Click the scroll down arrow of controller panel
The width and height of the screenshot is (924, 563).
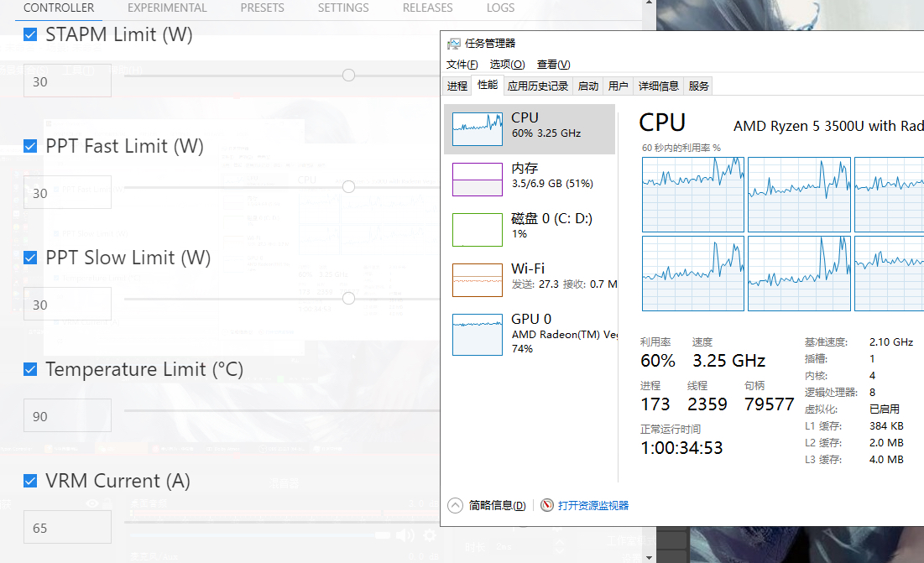(x=649, y=557)
